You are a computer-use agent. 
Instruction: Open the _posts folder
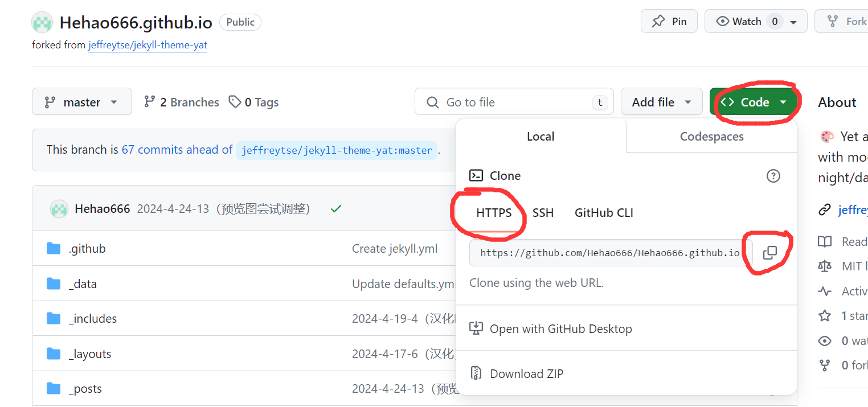(x=85, y=389)
